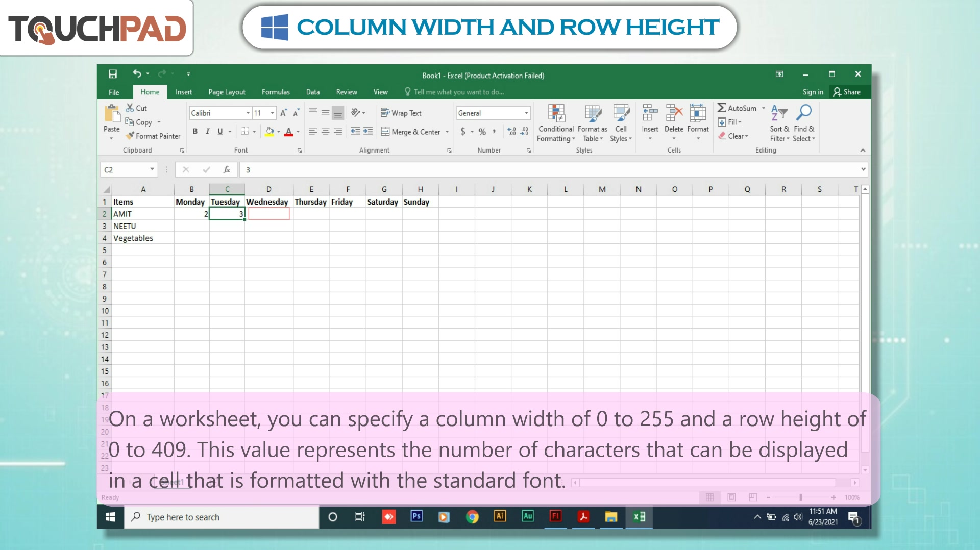Click the Decrease Decimal icon
The image size is (980, 550).
(525, 132)
